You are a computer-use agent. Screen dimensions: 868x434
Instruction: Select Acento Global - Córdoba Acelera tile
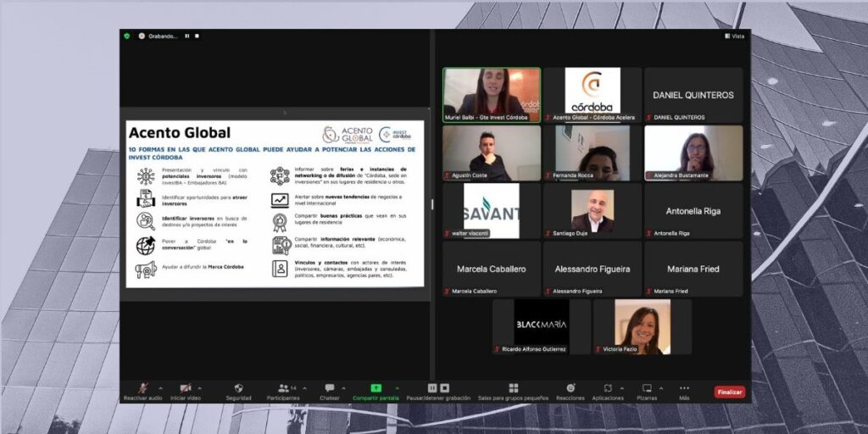[593, 95]
